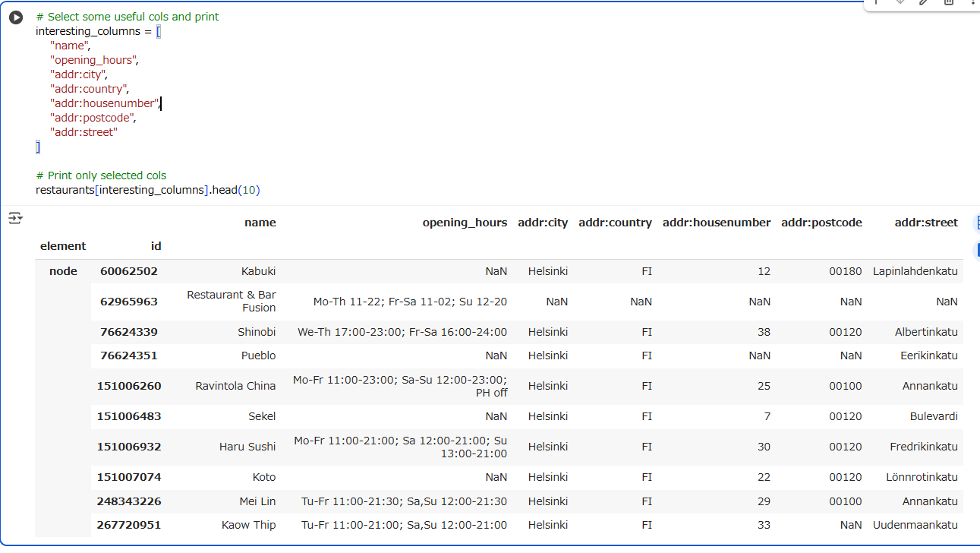Click Mei Lin's hours ending 12:00-21:30
The image size is (980, 553).
pos(405,501)
